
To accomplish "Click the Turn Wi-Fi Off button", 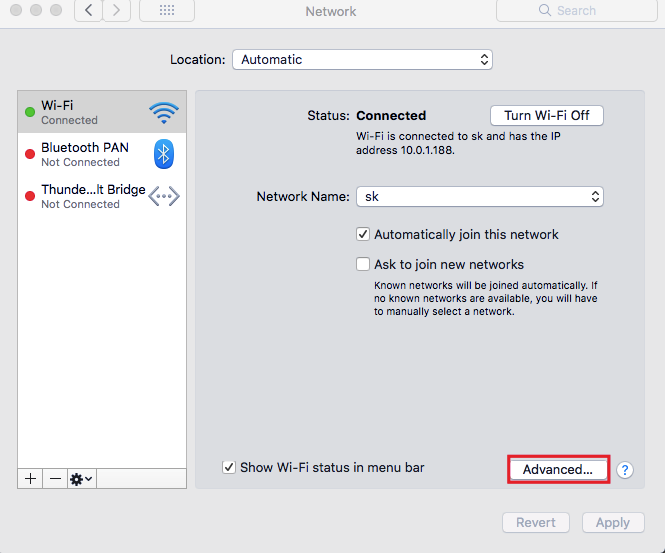I will tap(547, 115).
